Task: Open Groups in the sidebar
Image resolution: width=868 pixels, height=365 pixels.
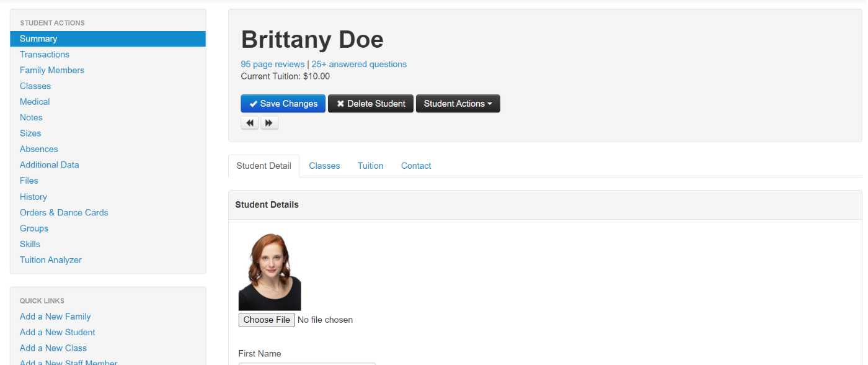Action: (x=34, y=228)
